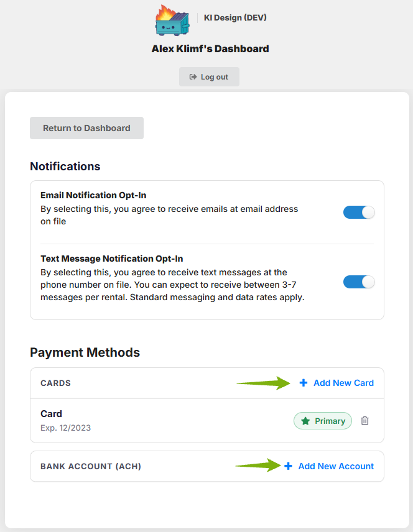Click the flaming dumpster logo

point(172,21)
